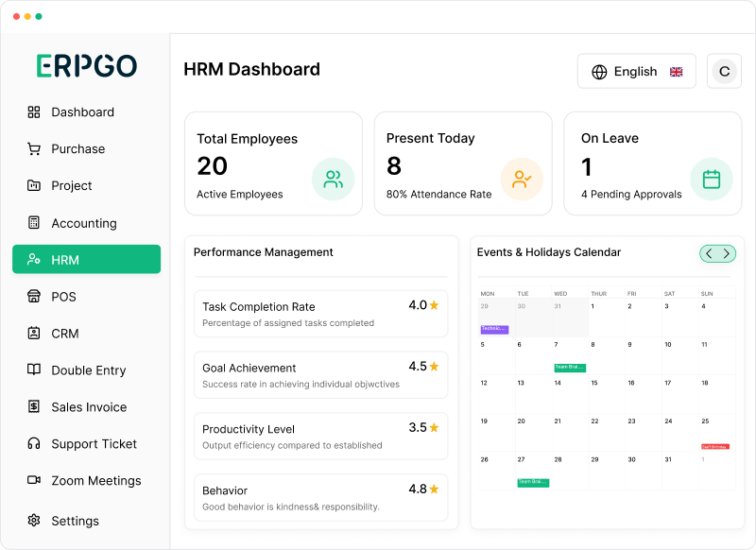The width and height of the screenshot is (756, 550).
Task: Open Double Entry menu item
Action: pyautogui.click(x=86, y=370)
